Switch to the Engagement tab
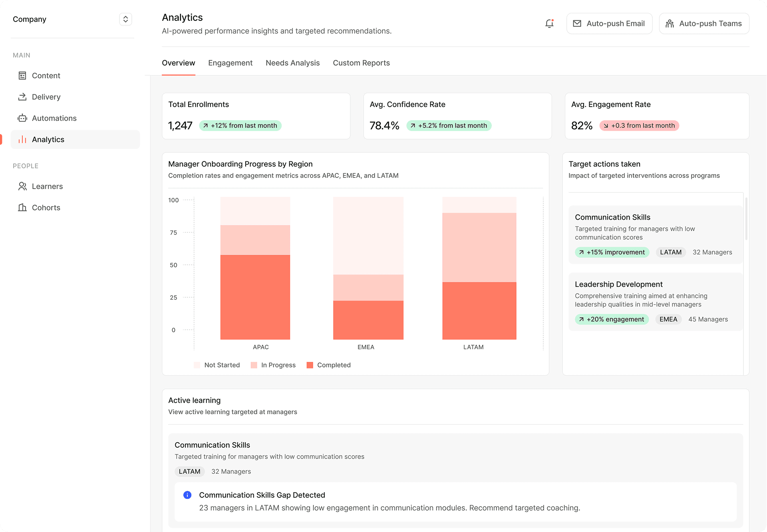The image size is (767, 532). [230, 63]
